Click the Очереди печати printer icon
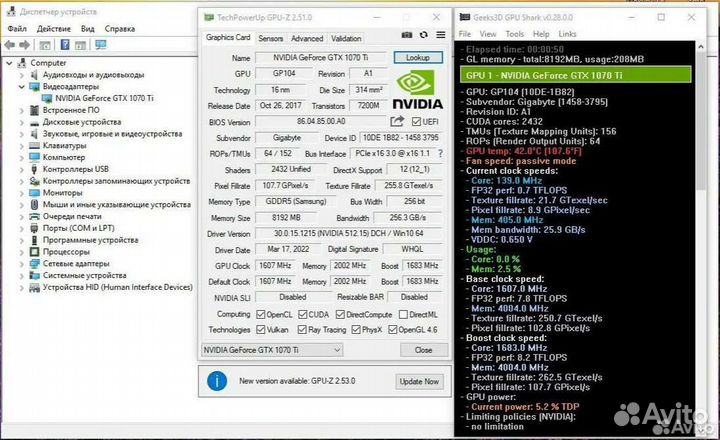720x440 pixels. click(x=34, y=216)
